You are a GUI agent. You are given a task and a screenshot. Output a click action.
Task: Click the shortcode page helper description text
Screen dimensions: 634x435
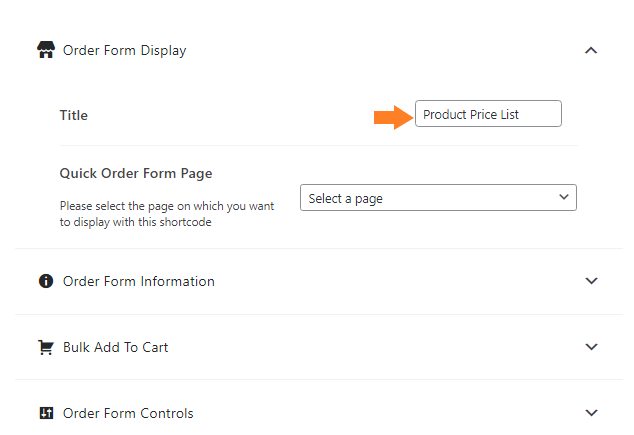click(167, 214)
